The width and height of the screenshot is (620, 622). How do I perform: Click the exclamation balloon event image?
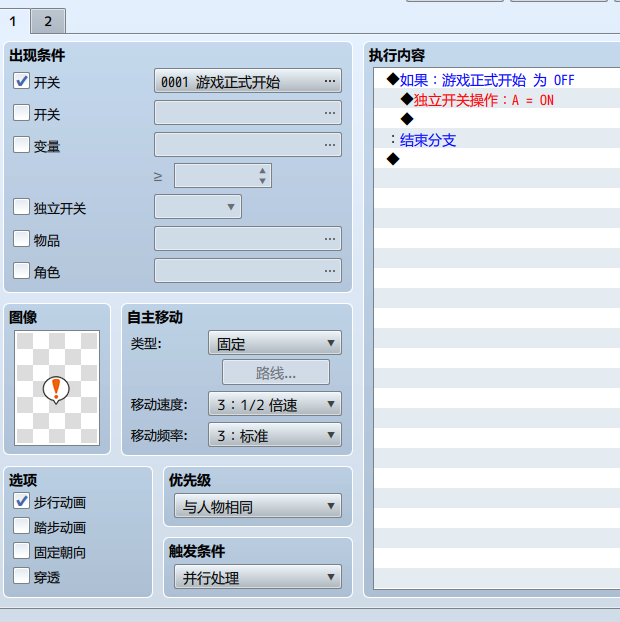(57, 388)
